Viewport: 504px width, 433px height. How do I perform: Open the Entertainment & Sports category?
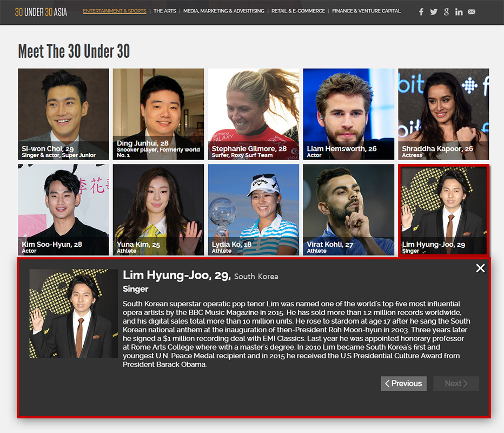click(115, 11)
